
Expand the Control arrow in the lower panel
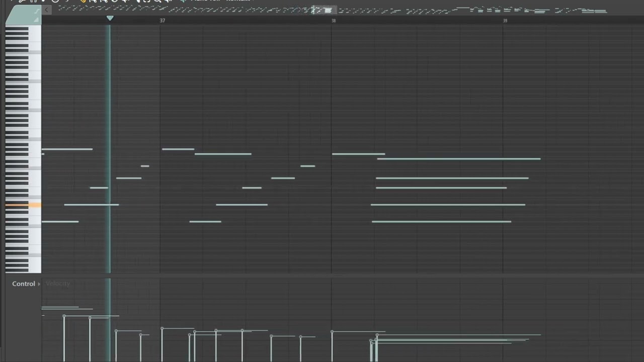coord(39,284)
